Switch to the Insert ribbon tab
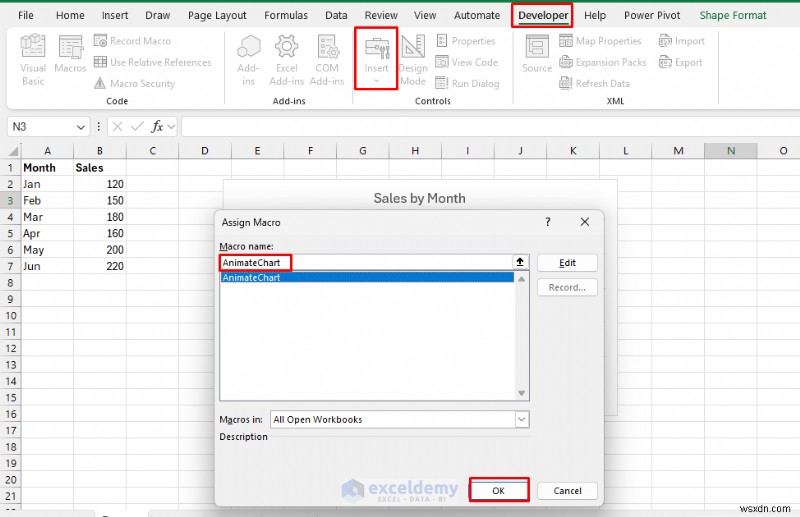 click(115, 15)
